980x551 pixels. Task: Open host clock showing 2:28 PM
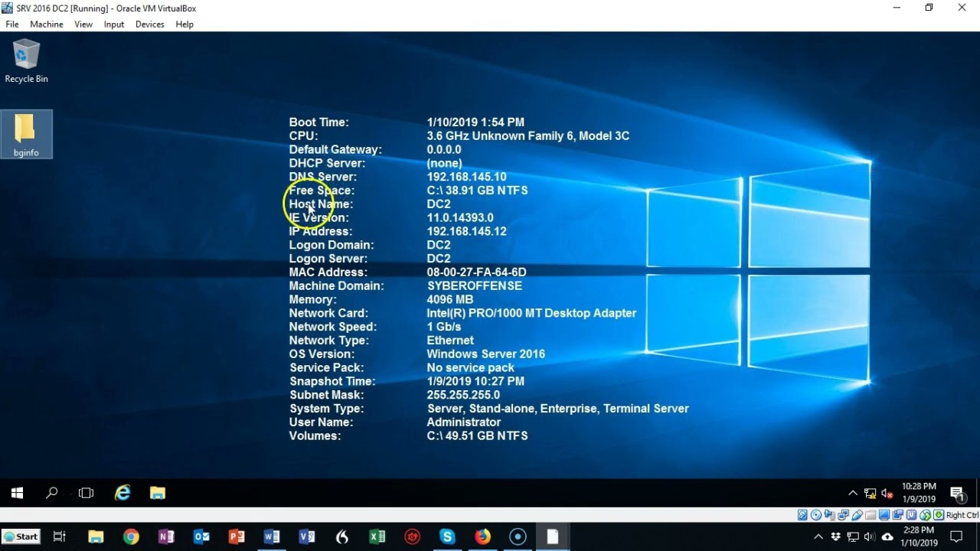pos(919,537)
